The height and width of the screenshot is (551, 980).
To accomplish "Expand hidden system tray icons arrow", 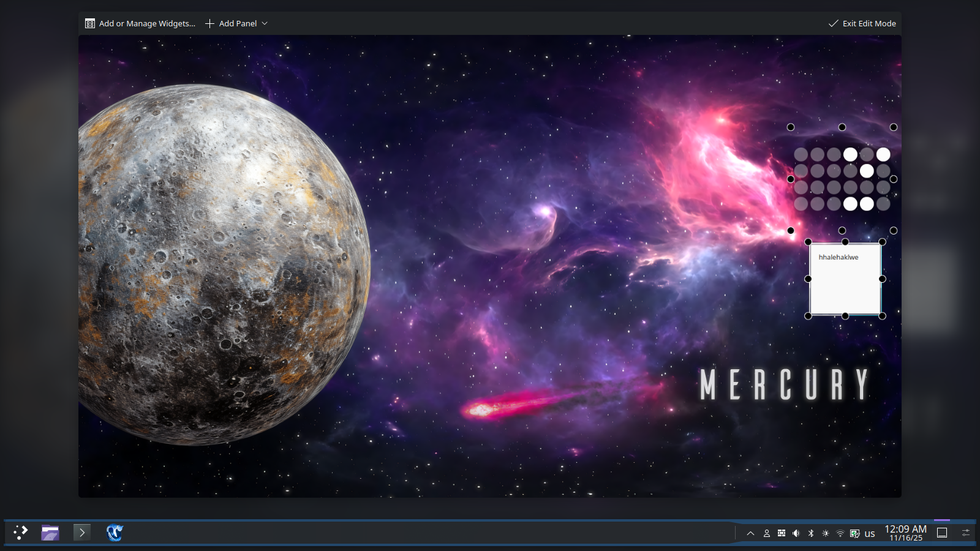I will (x=750, y=533).
